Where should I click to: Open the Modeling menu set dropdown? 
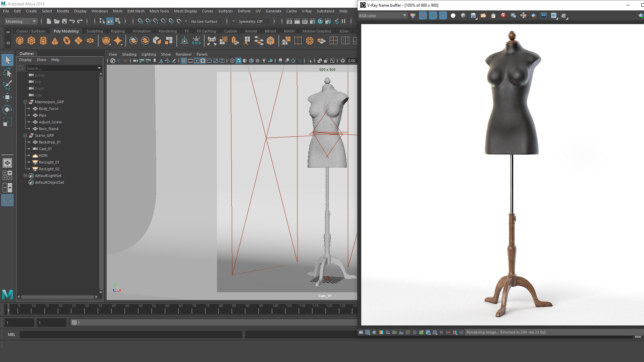tap(21, 21)
